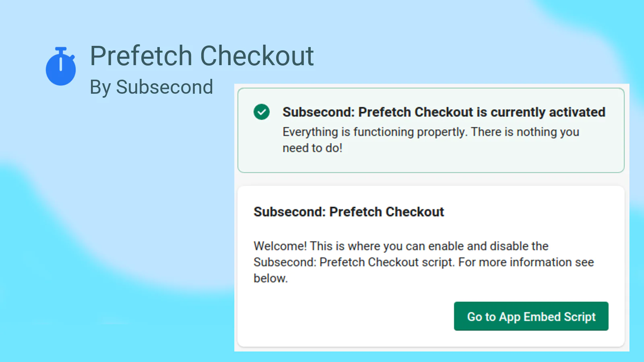This screenshot has height=362, width=644.
Task: Click the need to do! text line
Action: pyautogui.click(x=312, y=148)
